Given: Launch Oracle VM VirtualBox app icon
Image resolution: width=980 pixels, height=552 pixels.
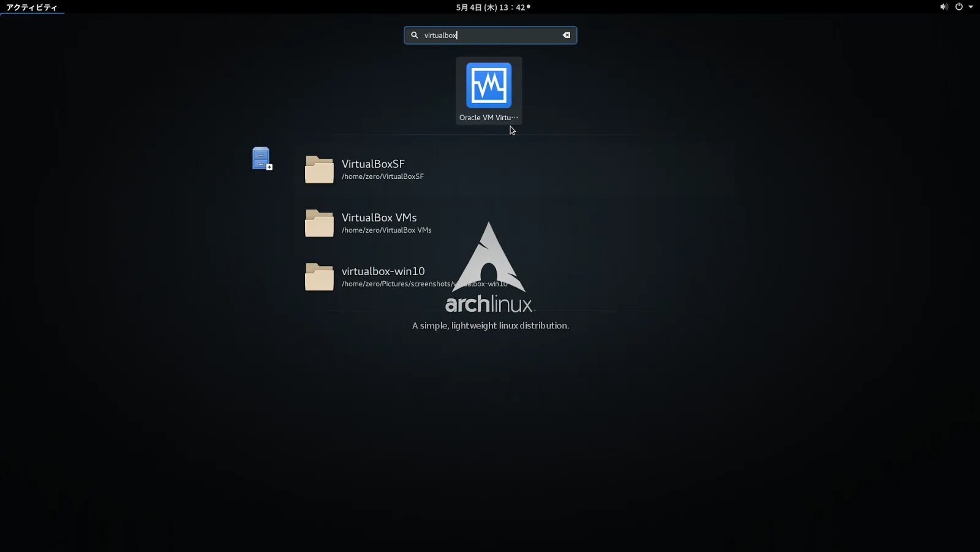Looking at the screenshot, I should pyautogui.click(x=489, y=85).
